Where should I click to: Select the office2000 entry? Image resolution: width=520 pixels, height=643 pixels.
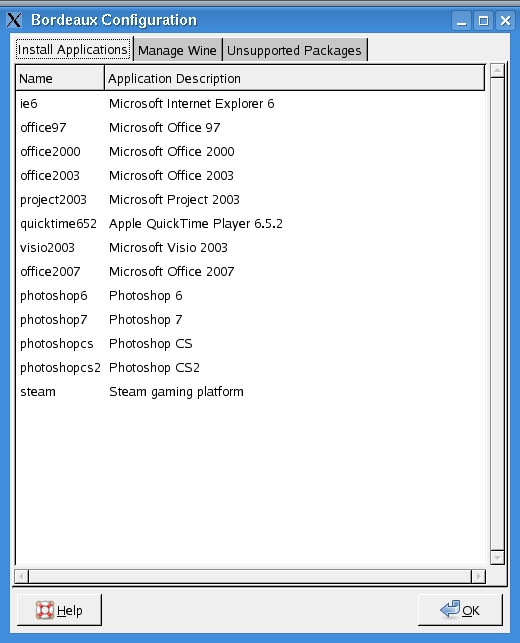coord(50,151)
